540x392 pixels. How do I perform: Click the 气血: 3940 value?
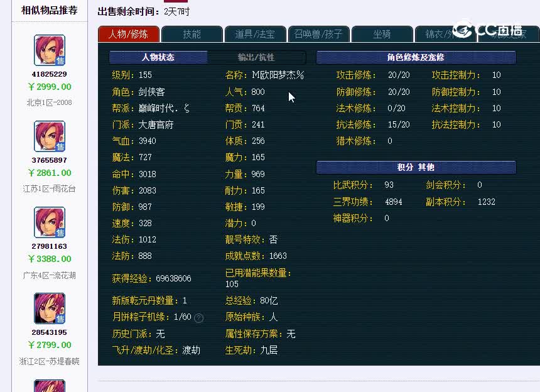[148, 141]
